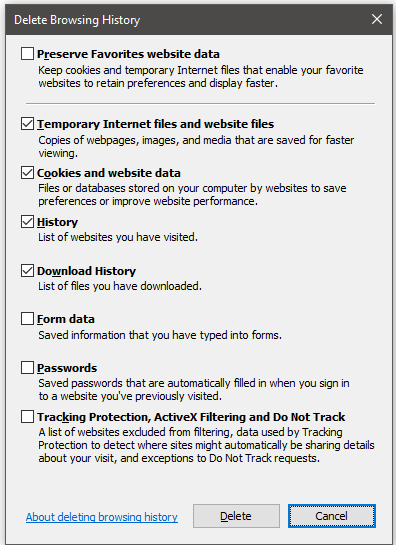The width and height of the screenshot is (396, 545).
Task: Enable Preserve Favorites website data checkbox
Action: tap(27, 54)
